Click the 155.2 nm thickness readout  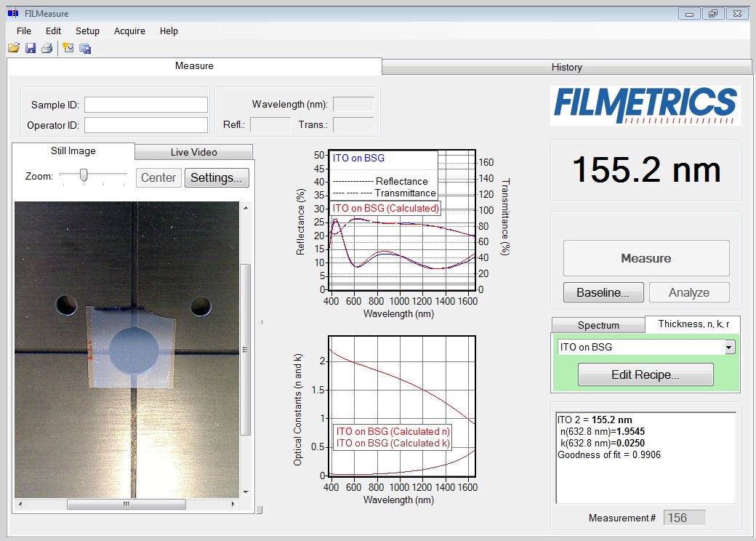(x=646, y=169)
